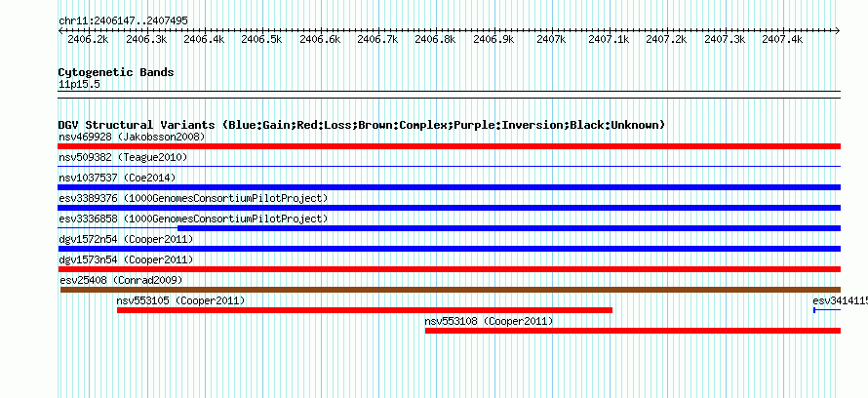
Task: Click the small blue esv3414115 variant glyph
Action: (x=827, y=310)
